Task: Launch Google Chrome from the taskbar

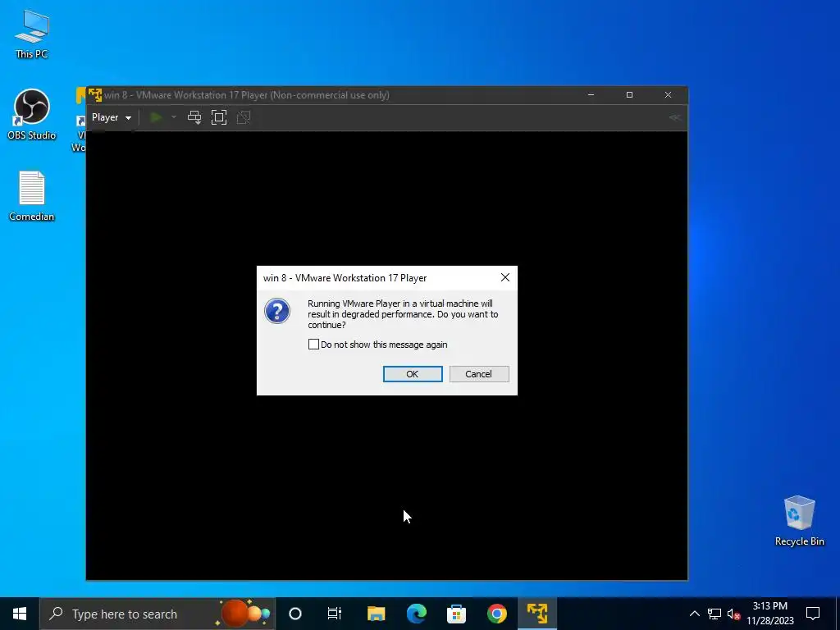Action: (496, 614)
